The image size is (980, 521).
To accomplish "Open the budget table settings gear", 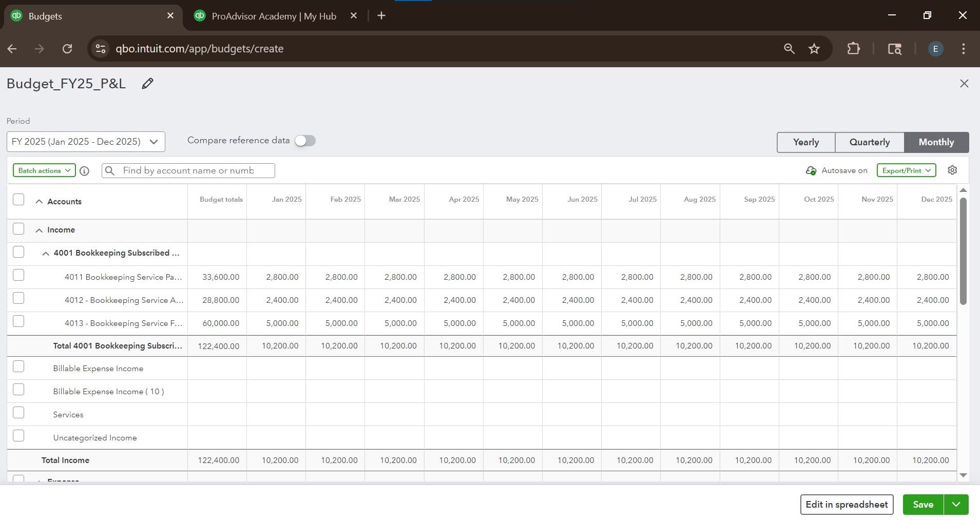I will pos(952,170).
